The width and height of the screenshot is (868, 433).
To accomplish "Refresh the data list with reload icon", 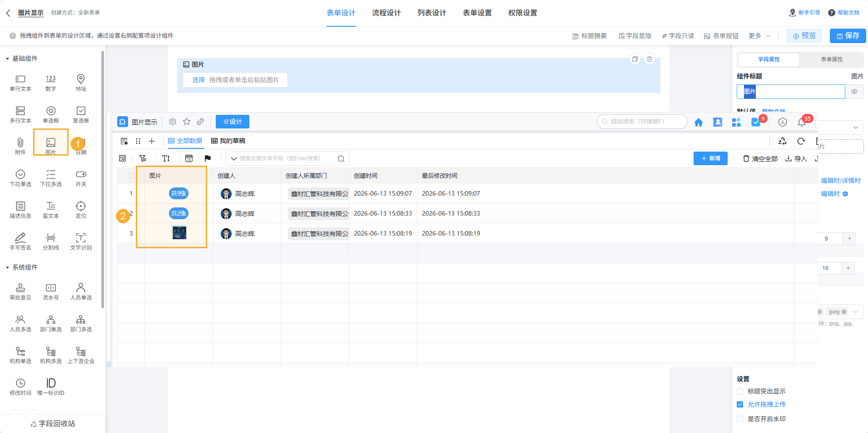I will point(801,141).
